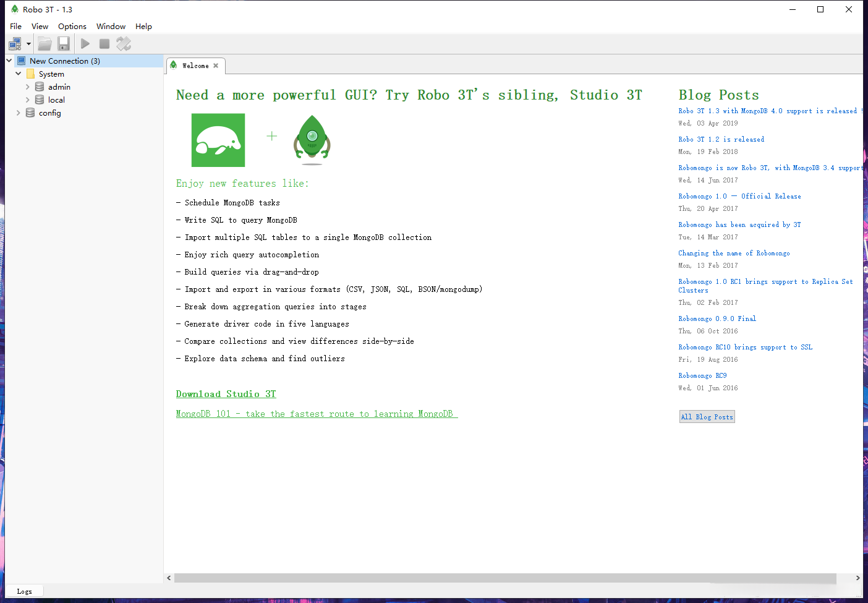This screenshot has height=603, width=868.
Task: Select the admin database label
Action: 59,87
